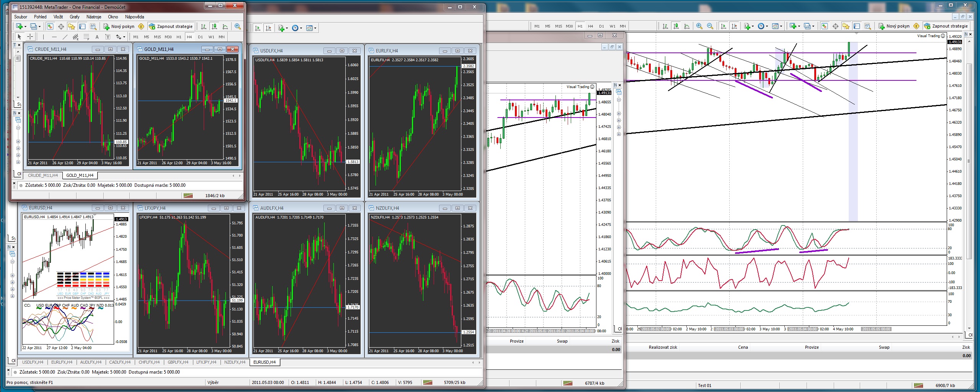Open MetaEditor yellow diamond icon in front window
Screen dimensions: 980x392
tap(141, 26)
